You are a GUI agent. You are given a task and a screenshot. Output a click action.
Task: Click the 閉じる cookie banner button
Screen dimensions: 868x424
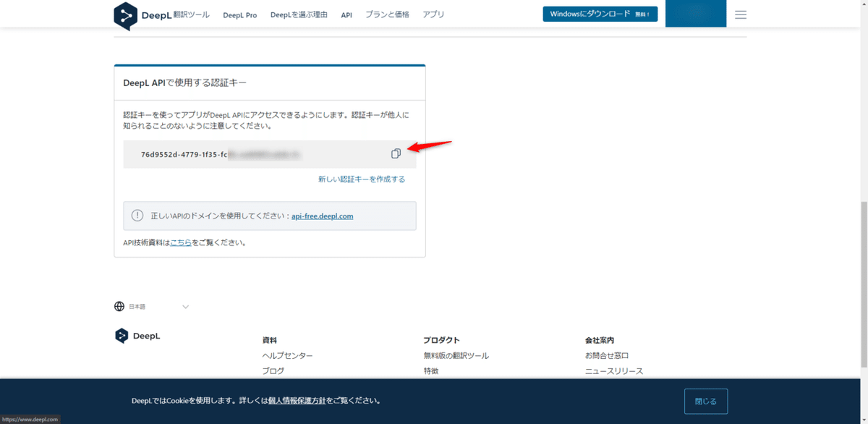(705, 401)
